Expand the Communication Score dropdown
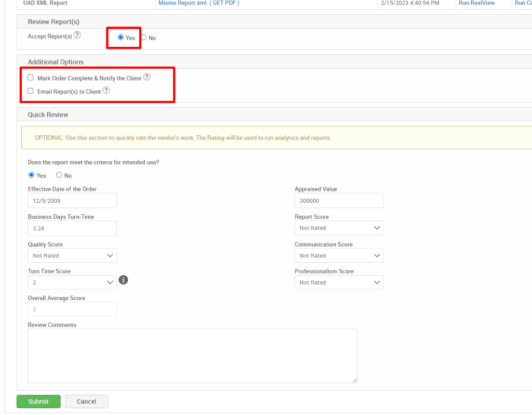This screenshot has height=415, width=532. [x=339, y=255]
